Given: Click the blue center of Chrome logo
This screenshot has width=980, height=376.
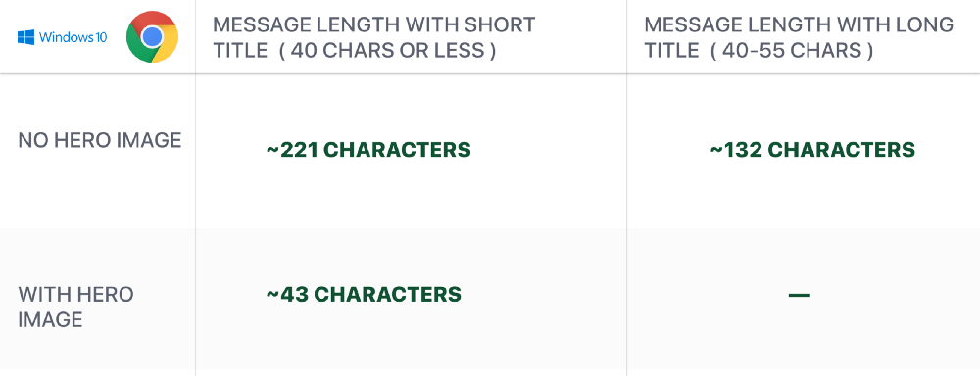Looking at the screenshot, I should [152, 37].
